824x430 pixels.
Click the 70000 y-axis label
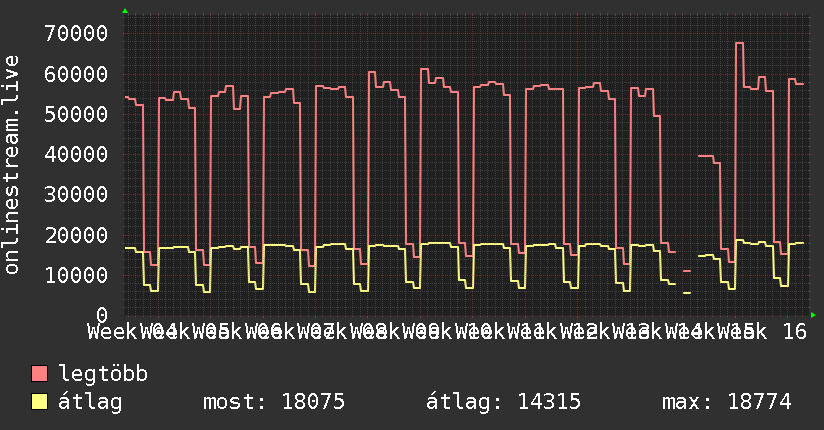pos(76,34)
